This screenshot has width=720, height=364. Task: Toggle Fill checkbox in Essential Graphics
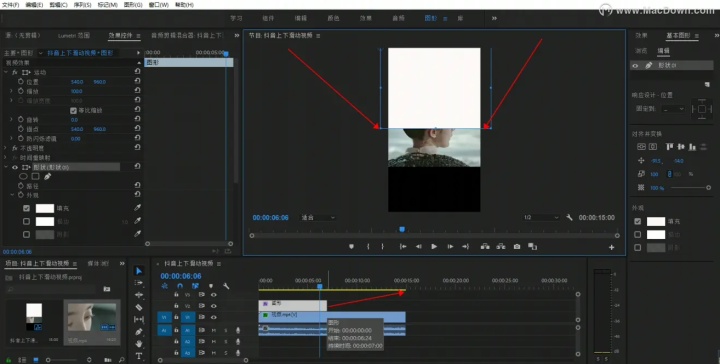(637, 221)
